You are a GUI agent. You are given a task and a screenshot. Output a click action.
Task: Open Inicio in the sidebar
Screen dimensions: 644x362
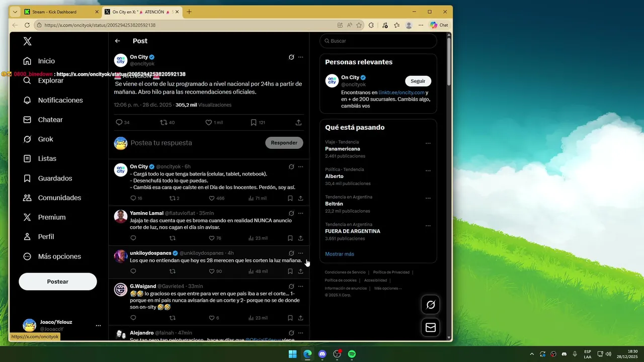point(39,61)
